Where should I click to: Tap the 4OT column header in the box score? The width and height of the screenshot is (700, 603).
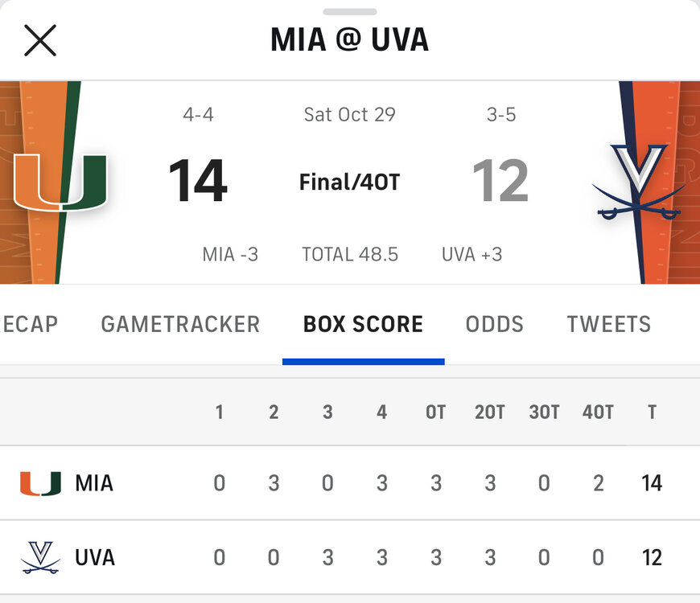click(598, 412)
